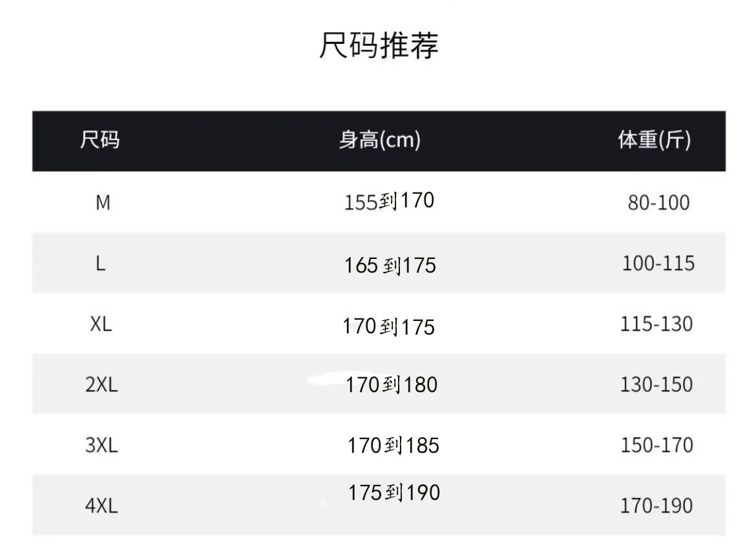Image resolution: width=756 pixels, height=558 pixels.
Task: Select the height range 170到180
Action: 392,386
